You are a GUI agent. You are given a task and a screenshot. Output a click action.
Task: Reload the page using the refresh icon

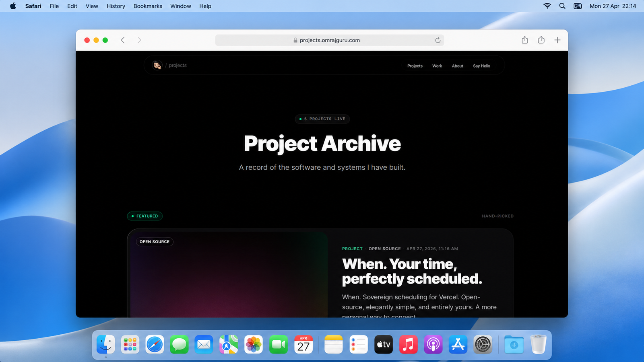[438, 40]
